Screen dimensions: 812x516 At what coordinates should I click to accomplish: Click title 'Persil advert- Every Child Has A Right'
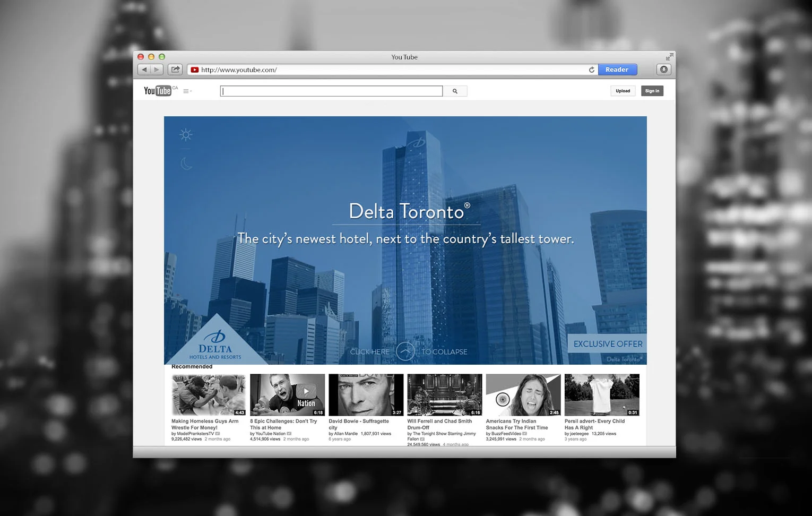point(594,424)
